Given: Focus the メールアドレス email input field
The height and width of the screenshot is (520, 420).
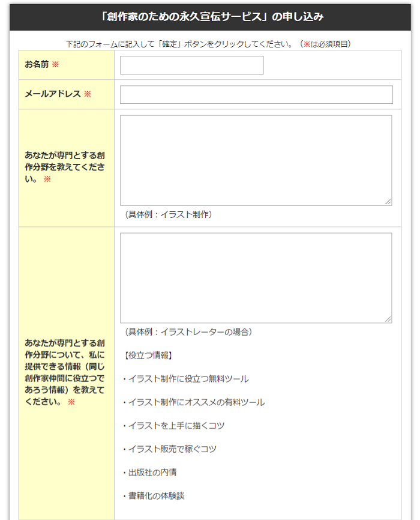Looking at the screenshot, I should (x=256, y=94).
